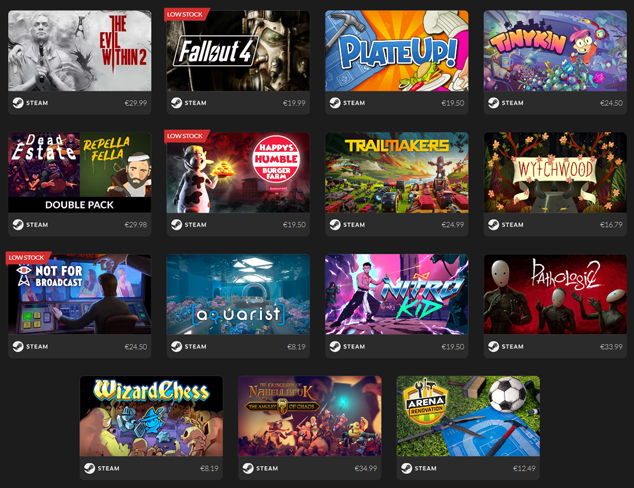Screen dimensions: 634x488
Task: Open the Arena Renovation game artwork
Action: [468, 416]
